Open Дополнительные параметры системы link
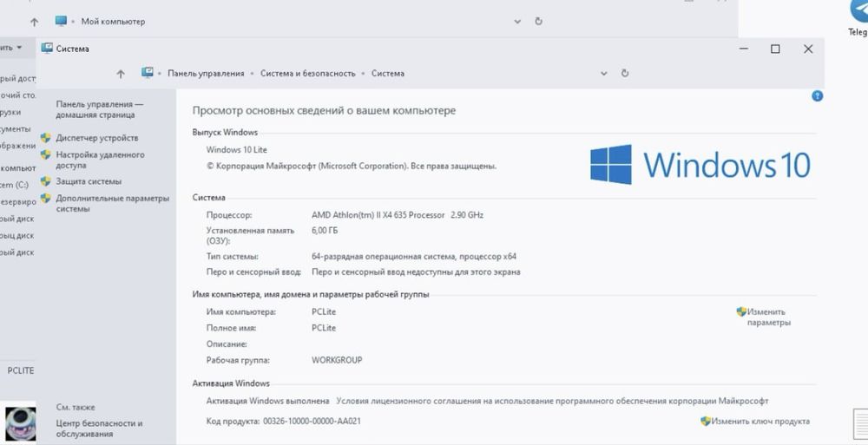This screenshot has height=445, width=868. [112, 203]
